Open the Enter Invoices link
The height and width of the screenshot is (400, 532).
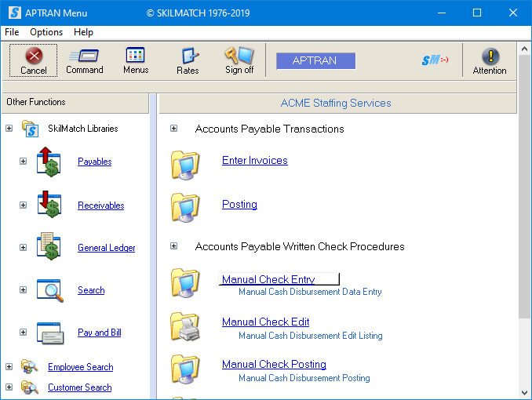click(255, 160)
